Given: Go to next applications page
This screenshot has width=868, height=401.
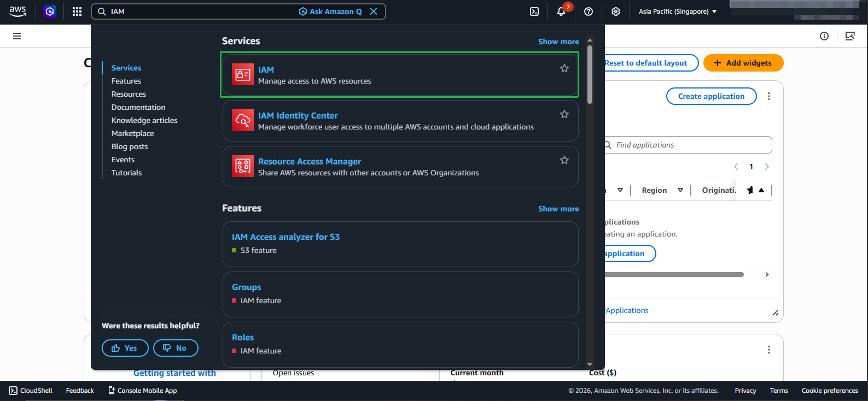Looking at the screenshot, I should pos(767,167).
